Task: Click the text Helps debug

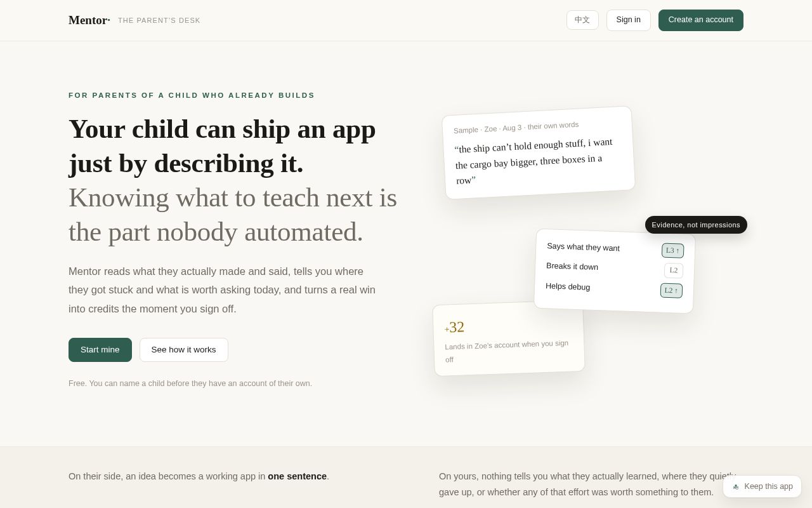Action: (568, 286)
